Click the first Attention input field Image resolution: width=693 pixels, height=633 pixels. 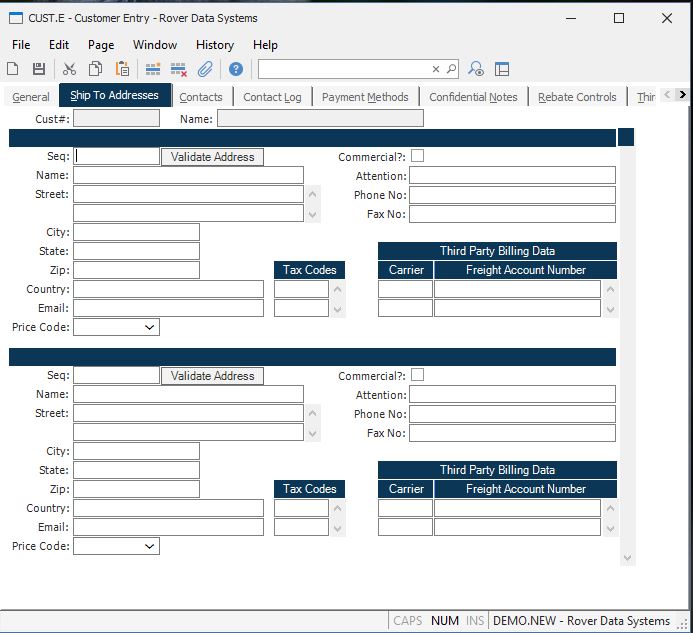click(x=512, y=176)
